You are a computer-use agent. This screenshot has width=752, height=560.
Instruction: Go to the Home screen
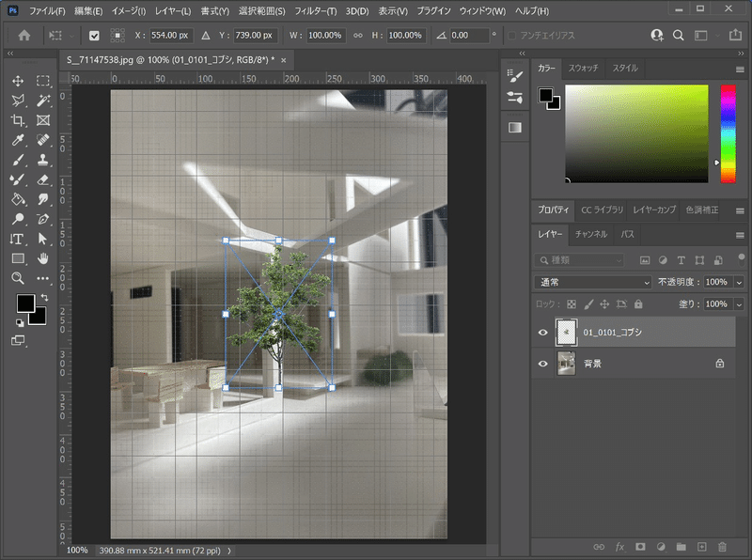click(24, 35)
